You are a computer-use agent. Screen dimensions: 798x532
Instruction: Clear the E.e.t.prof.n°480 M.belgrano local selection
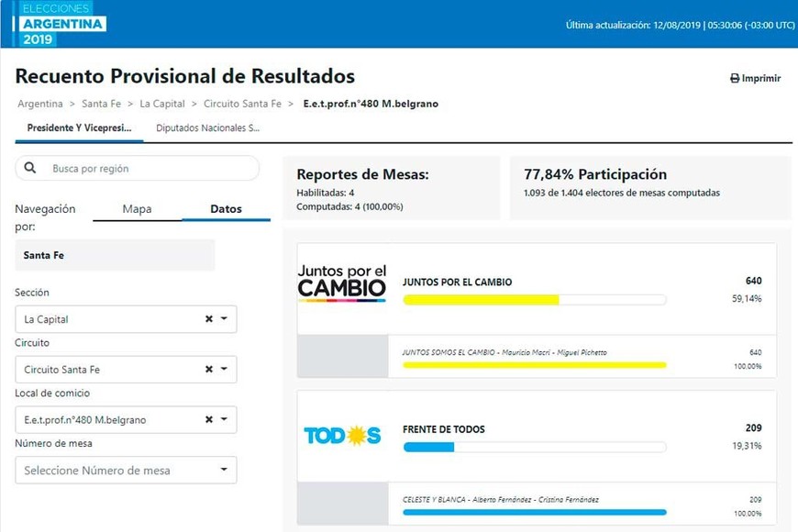pos(209,420)
